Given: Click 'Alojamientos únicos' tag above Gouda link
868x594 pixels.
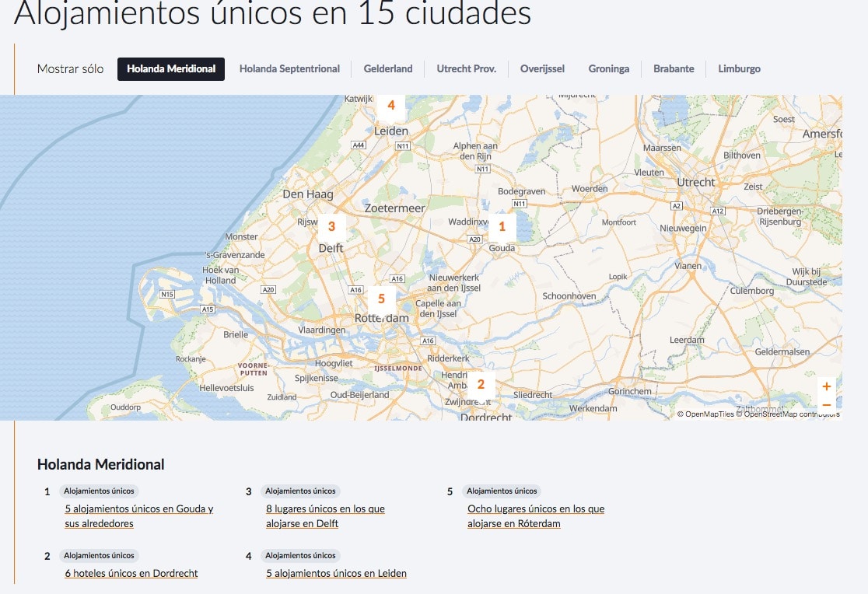Looking at the screenshot, I should pyautogui.click(x=99, y=491).
